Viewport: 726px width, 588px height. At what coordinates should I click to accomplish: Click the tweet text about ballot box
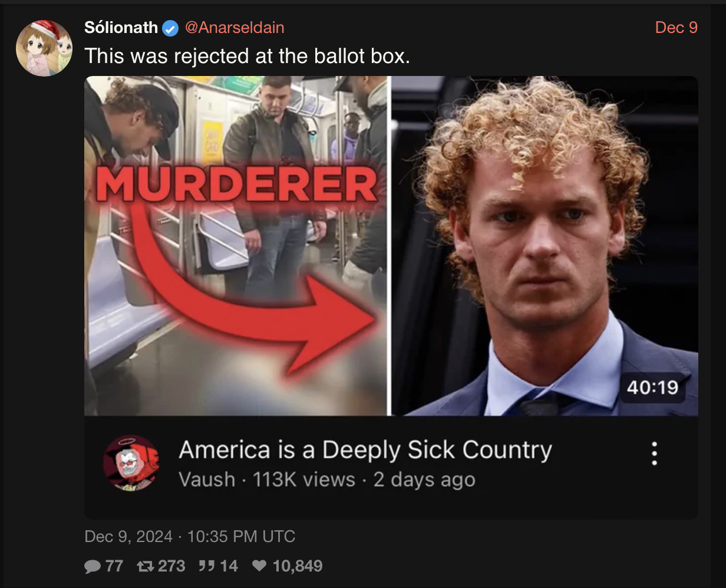click(x=247, y=56)
